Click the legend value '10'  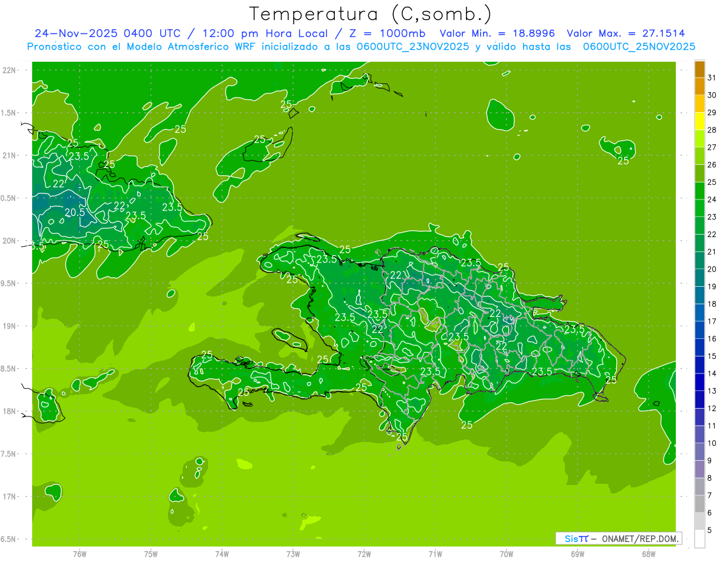pos(712,443)
